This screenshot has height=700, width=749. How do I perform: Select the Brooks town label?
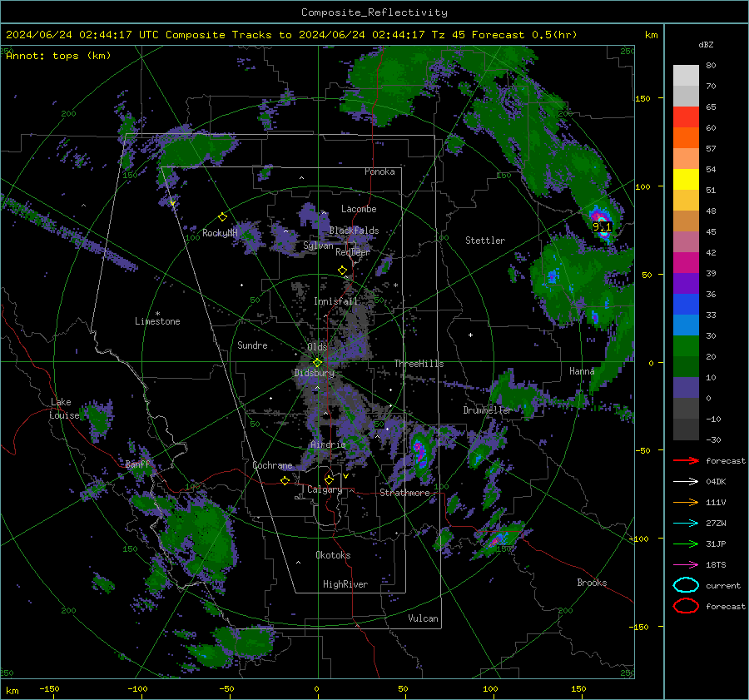[x=592, y=583]
